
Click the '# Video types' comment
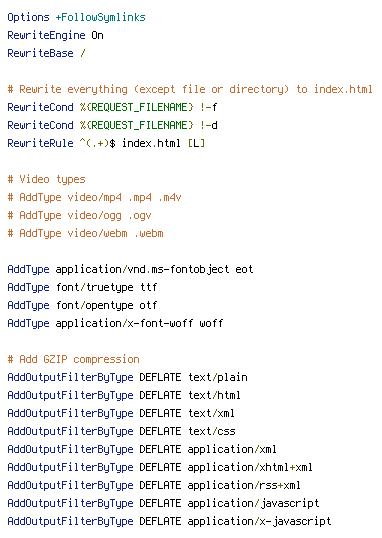pos(46,179)
